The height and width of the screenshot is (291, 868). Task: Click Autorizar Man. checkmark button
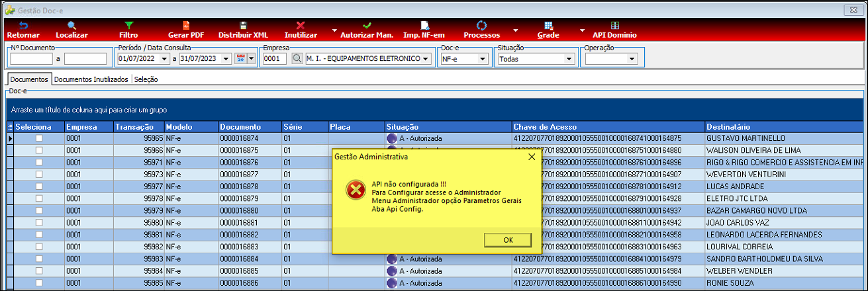[367, 30]
